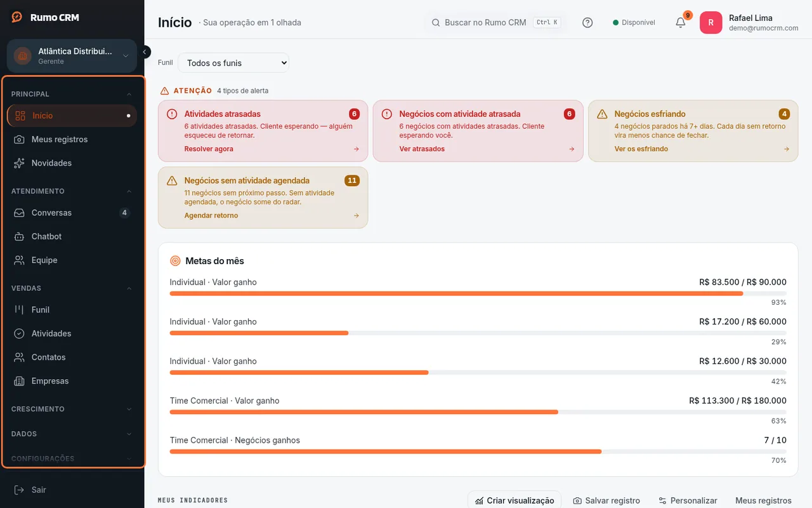Open Contatos in the sidebar
The height and width of the screenshot is (508, 812).
(72, 358)
